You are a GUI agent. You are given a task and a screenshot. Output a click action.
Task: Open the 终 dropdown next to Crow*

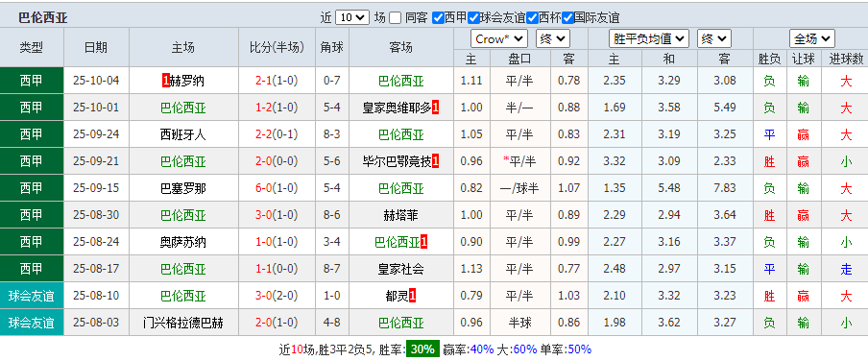pos(552,38)
